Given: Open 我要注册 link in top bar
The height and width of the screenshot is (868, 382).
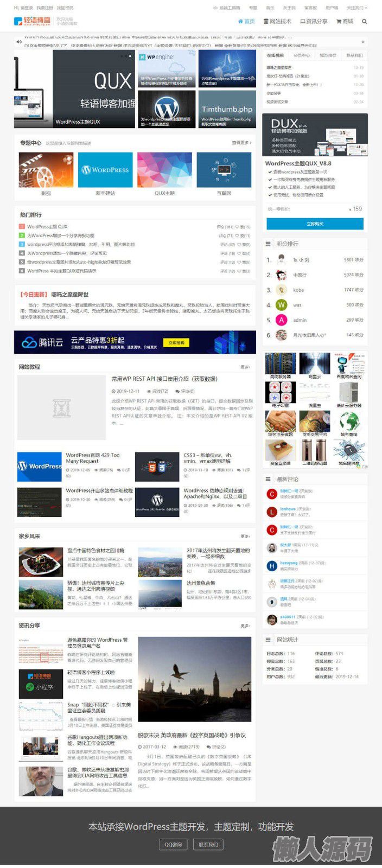Looking at the screenshot, I should (45, 8).
